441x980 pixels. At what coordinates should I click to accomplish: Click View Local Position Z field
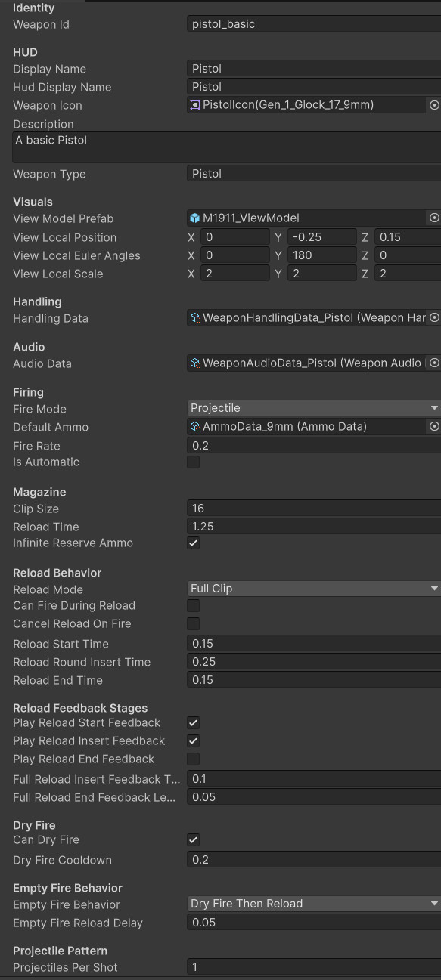tap(408, 237)
